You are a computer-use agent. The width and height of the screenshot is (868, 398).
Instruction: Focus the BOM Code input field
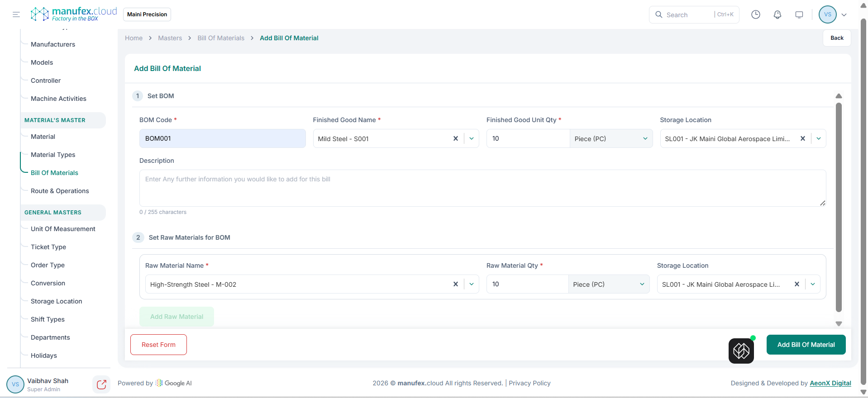pyautogui.click(x=223, y=138)
